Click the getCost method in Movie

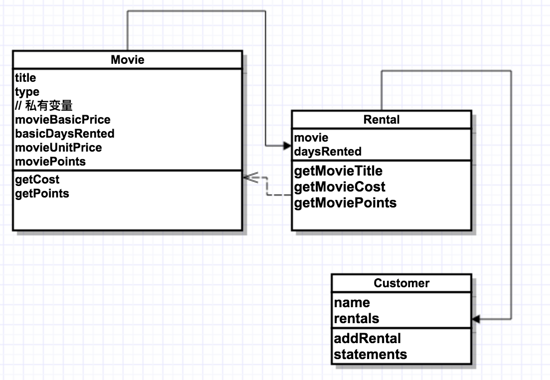point(37,180)
